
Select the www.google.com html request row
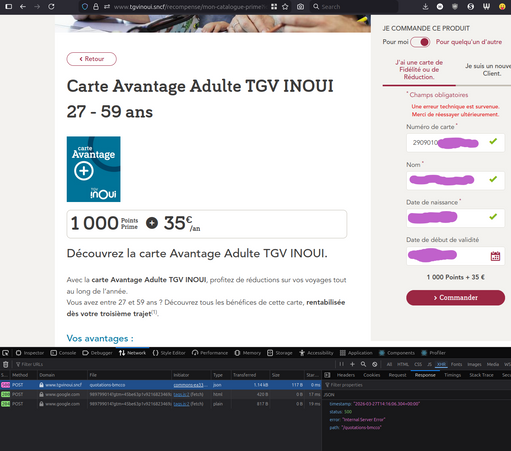coord(161,394)
